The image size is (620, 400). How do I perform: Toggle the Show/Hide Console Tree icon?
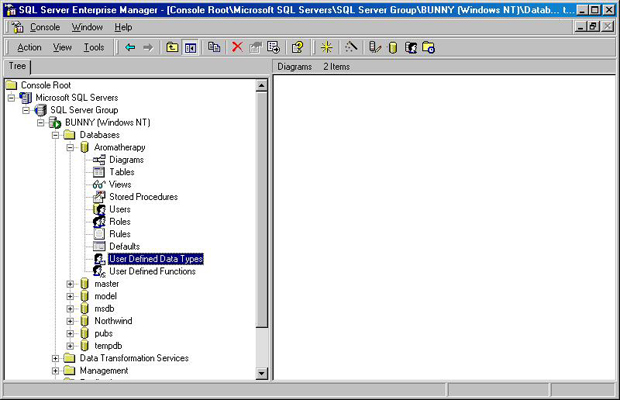tap(190, 48)
